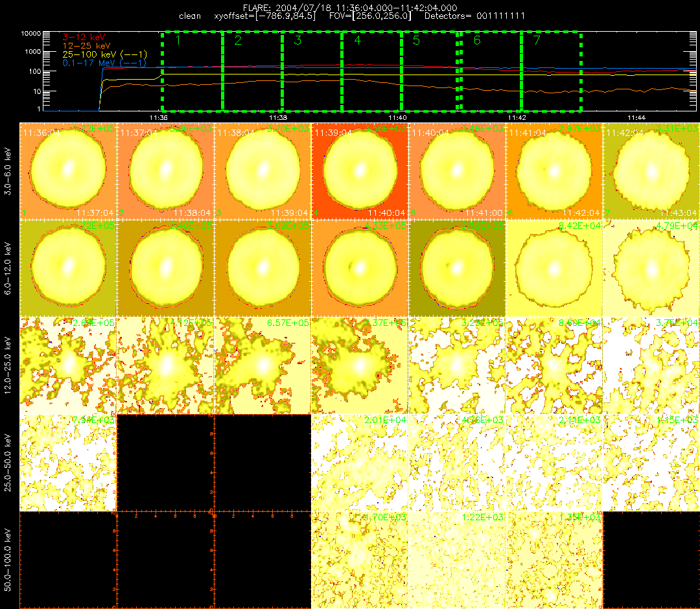This screenshot has height=609, width=700.
Task: Open the 12.0-25.0 keV image labeled 8.60E+04
Action: click(x=554, y=365)
